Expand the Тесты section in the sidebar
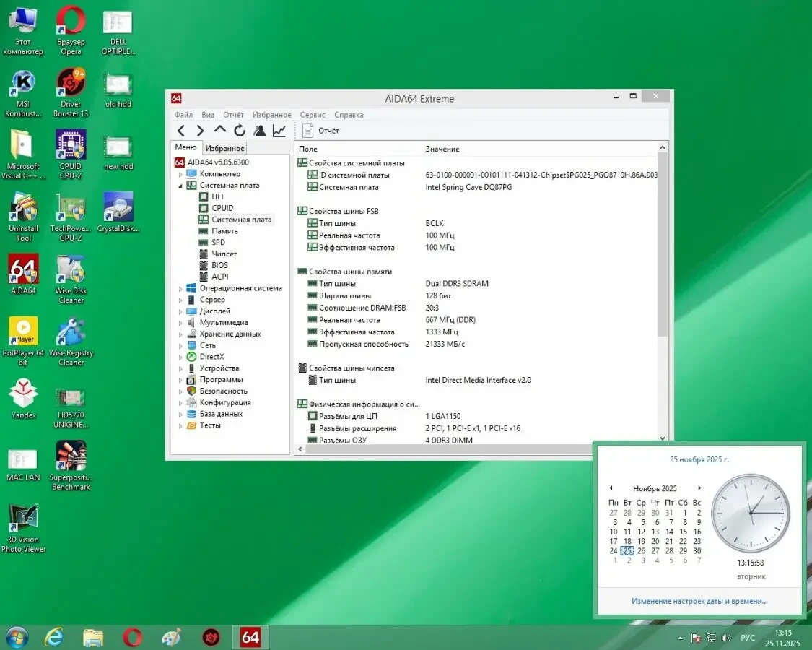The width and height of the screenshot is (812, 650). pyautogui.click(x=181, y=425)
